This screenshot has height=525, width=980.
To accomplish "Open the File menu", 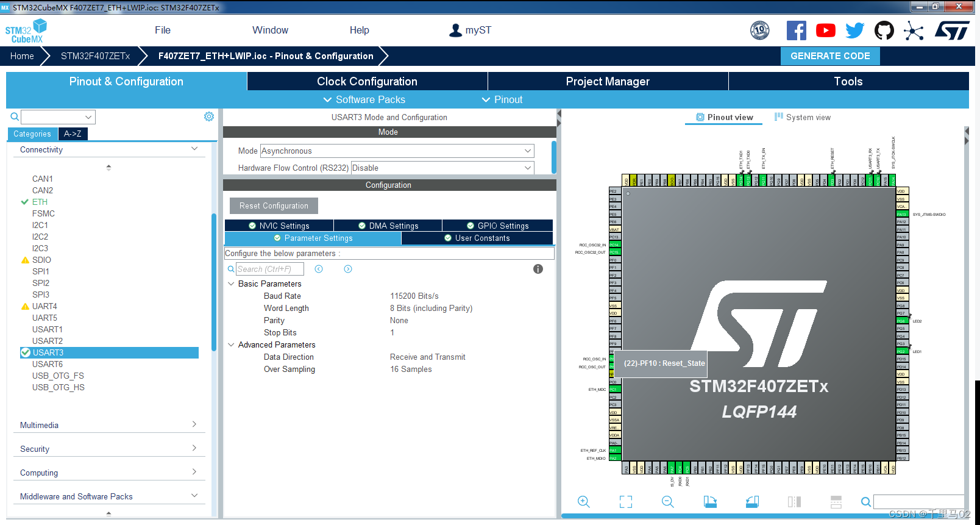I will click(163, 30).
